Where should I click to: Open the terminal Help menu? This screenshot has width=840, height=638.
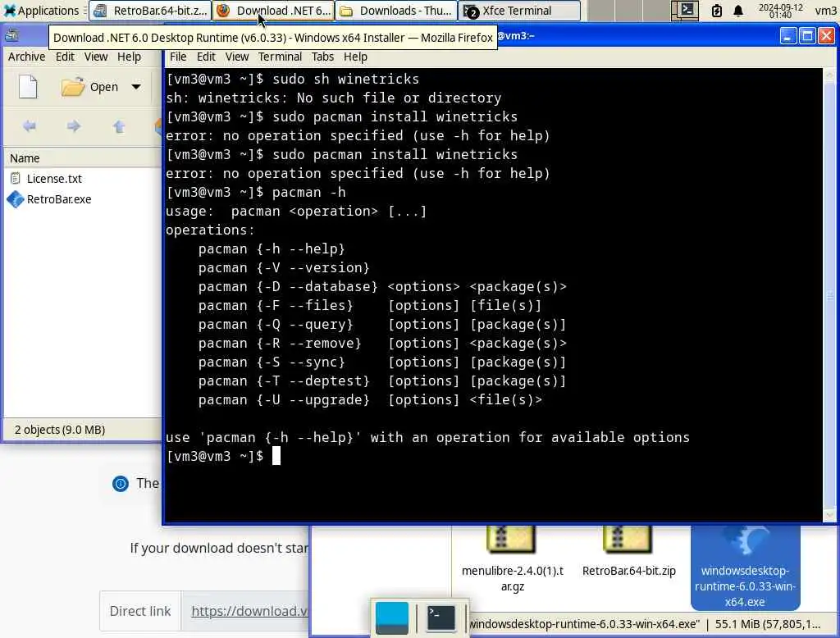coord(355,57)
